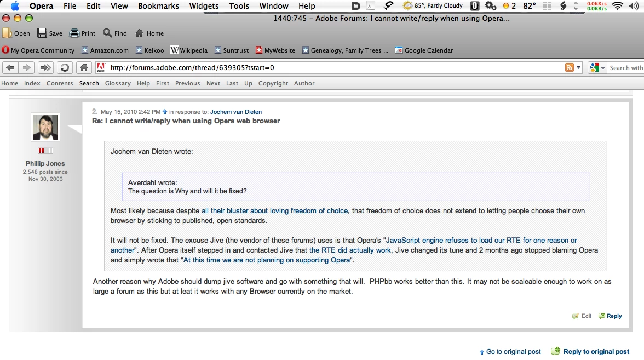
Task: Click the Previous navigation link
Action: [x=188, y=83]
